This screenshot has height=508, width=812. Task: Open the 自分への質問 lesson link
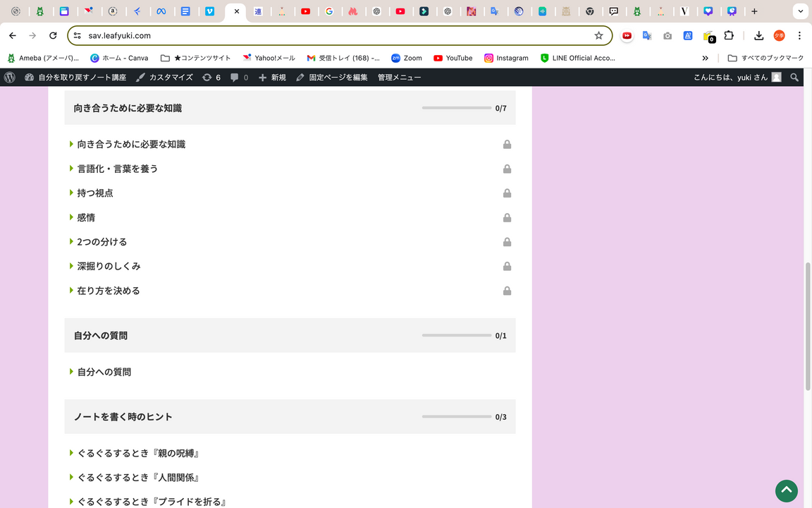(x=104, y=372)
